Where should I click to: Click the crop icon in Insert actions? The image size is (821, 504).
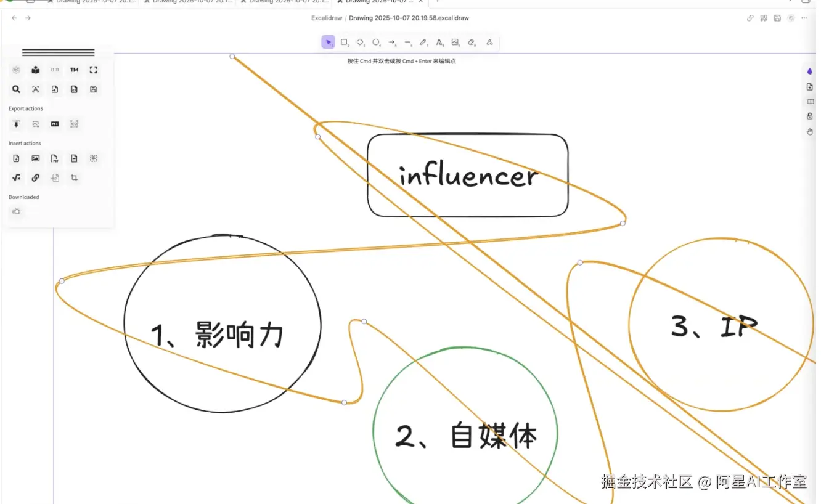tap(74, 178)
